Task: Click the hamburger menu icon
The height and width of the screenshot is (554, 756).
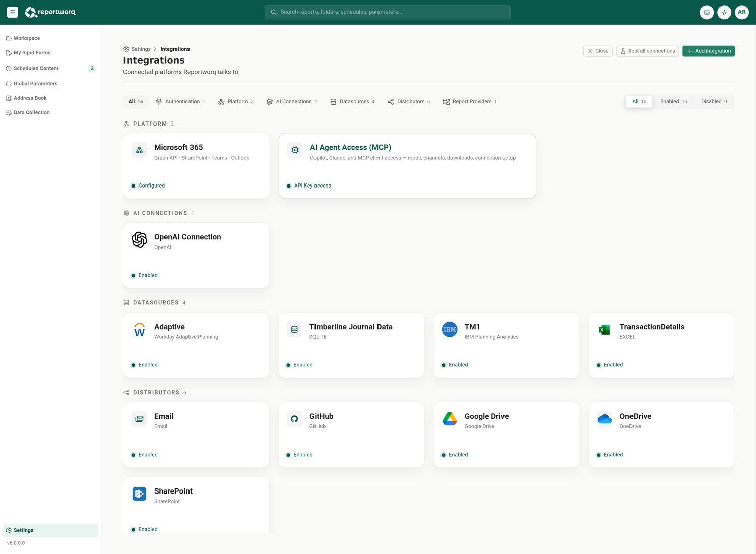Action: coord(13,12)
